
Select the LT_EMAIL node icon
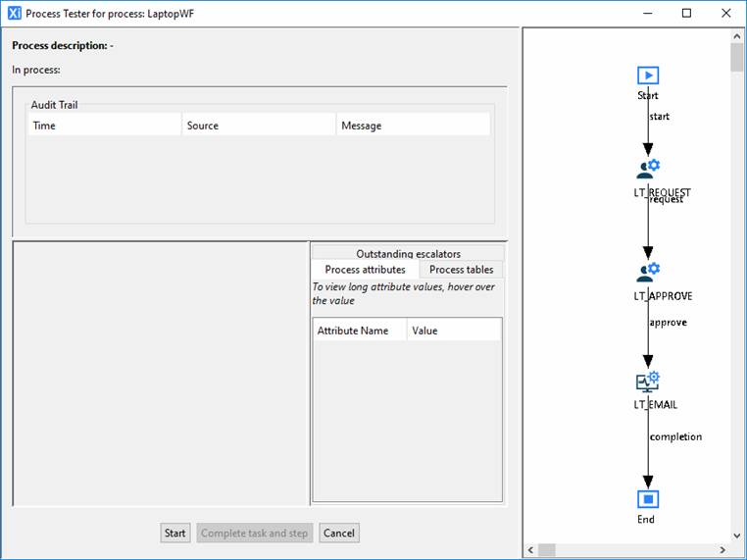tap(647, 382)
